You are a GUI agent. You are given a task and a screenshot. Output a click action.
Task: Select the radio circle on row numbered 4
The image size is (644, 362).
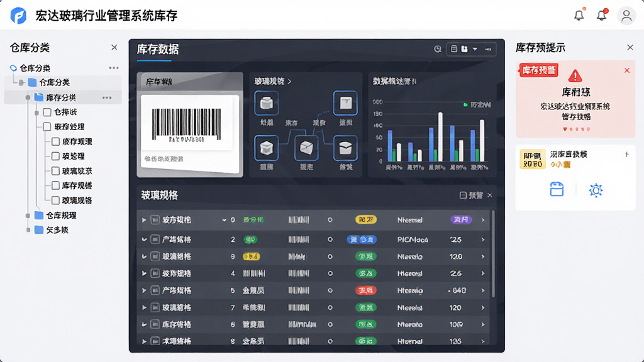[330, 273]
